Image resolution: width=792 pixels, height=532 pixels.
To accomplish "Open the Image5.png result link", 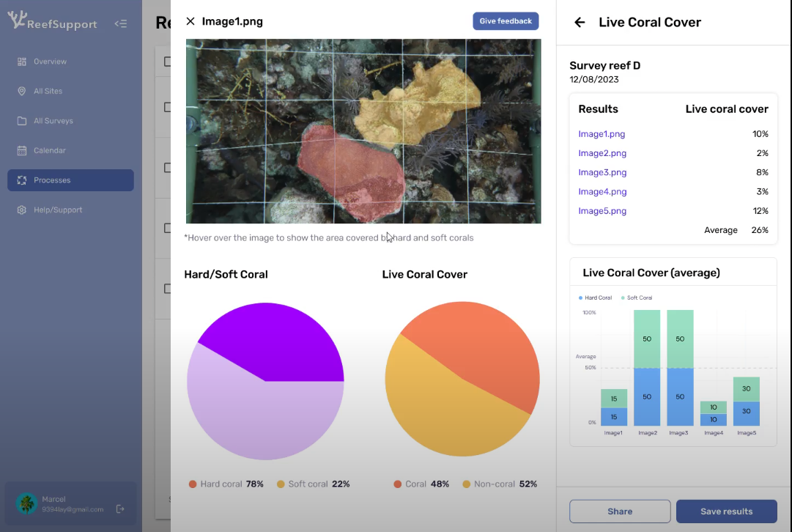I will click(602, 211).
